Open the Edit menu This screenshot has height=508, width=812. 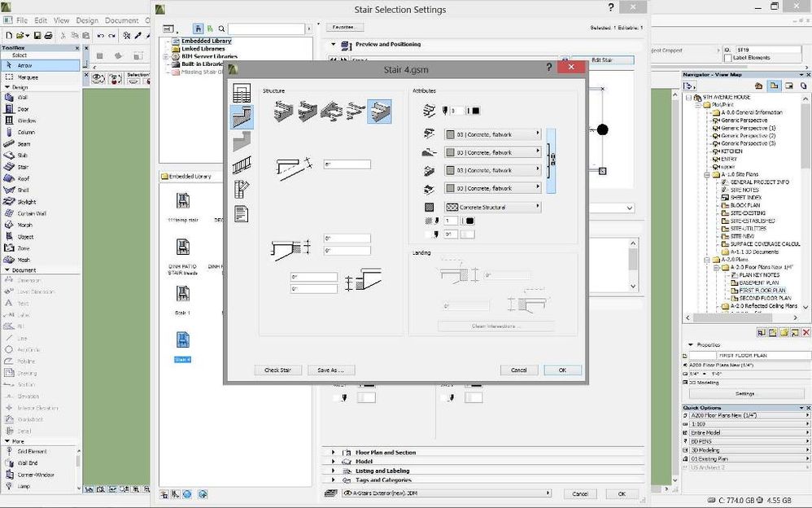[x=41, y=20]
